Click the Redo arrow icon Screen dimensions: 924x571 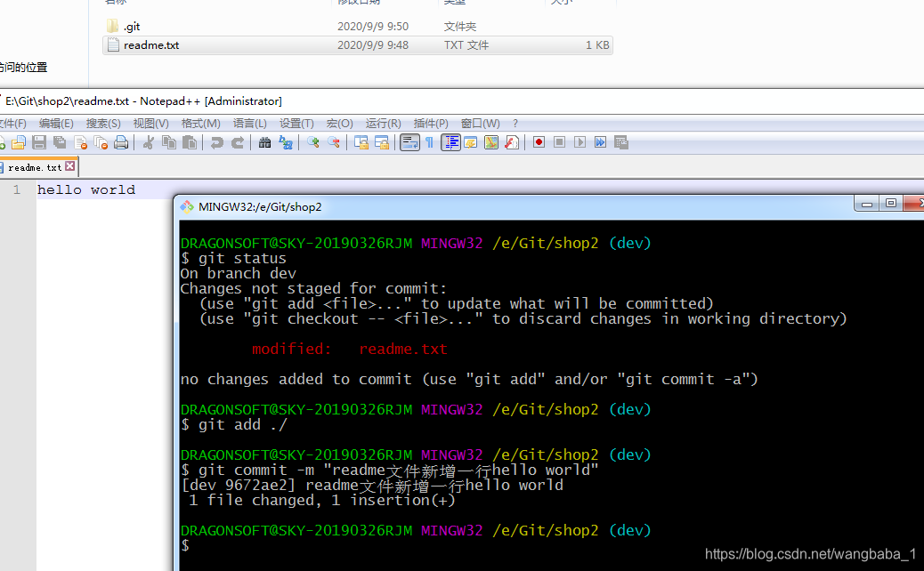pyautogui.click(x=238, y=142)
